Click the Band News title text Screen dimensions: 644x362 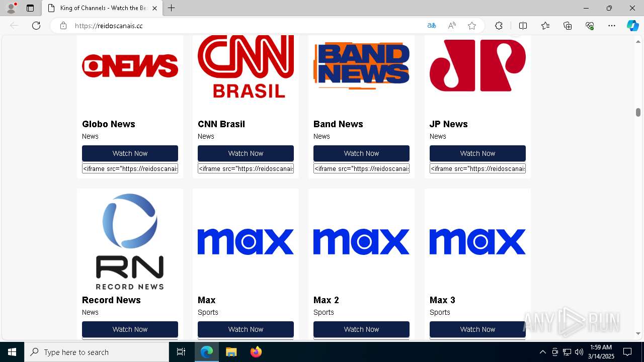pos(338,124)
